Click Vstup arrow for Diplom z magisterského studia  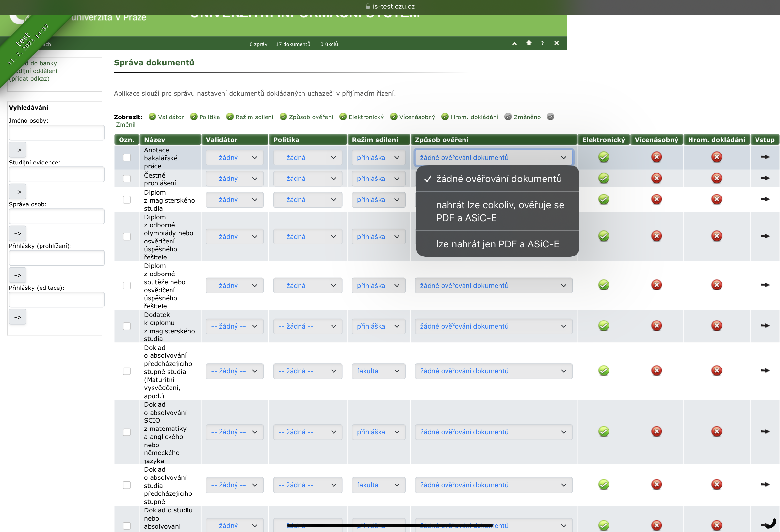pyautogui.click(x=765, y=199)
